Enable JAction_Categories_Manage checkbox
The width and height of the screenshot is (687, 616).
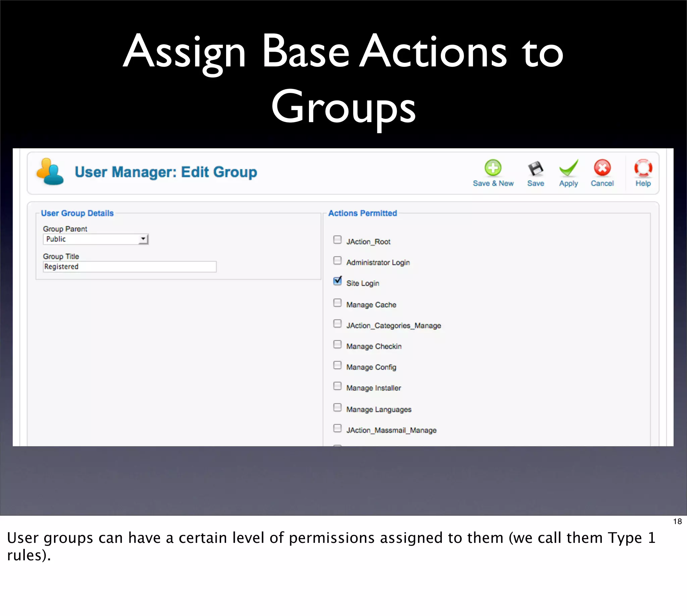(x=337, y=323)
